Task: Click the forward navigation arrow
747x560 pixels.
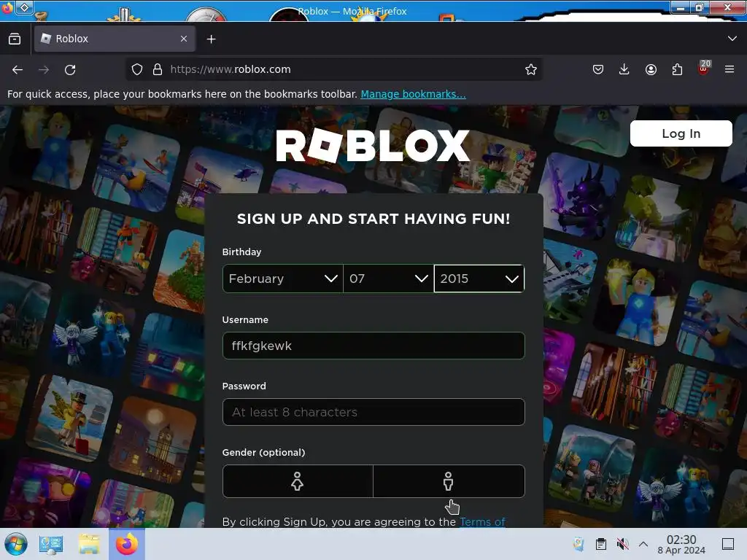Action: [44, 69]
